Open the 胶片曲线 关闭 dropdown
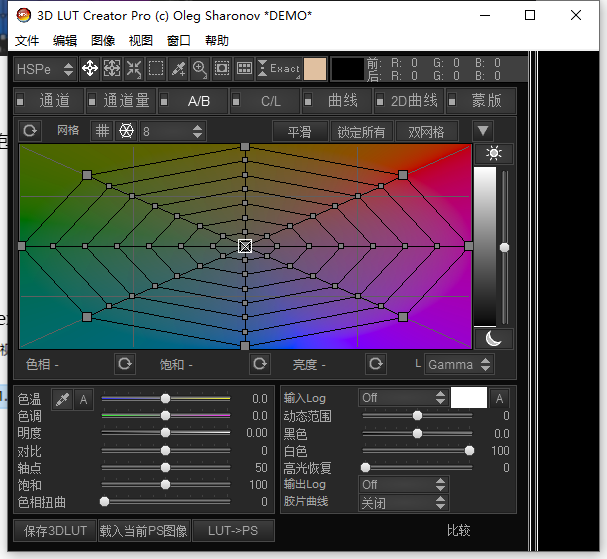The width and height of the screenshot is (607, 559). tap(403, 503)
